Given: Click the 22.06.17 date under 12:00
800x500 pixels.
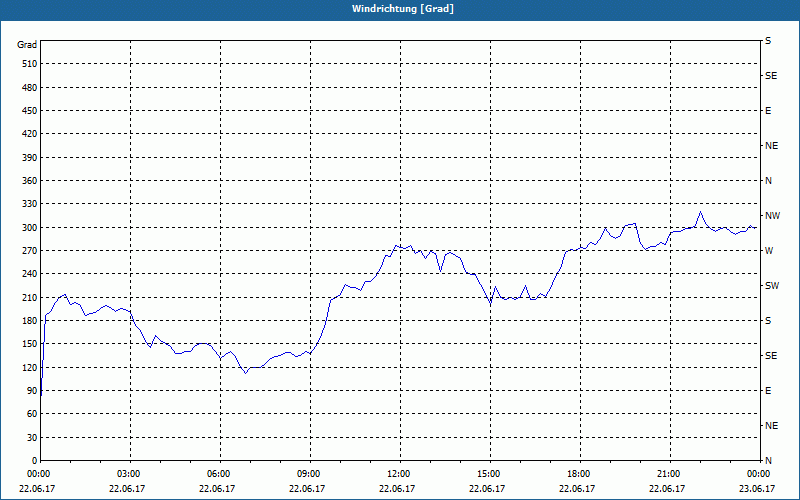Looking at the screenshot, I should 397,488.
